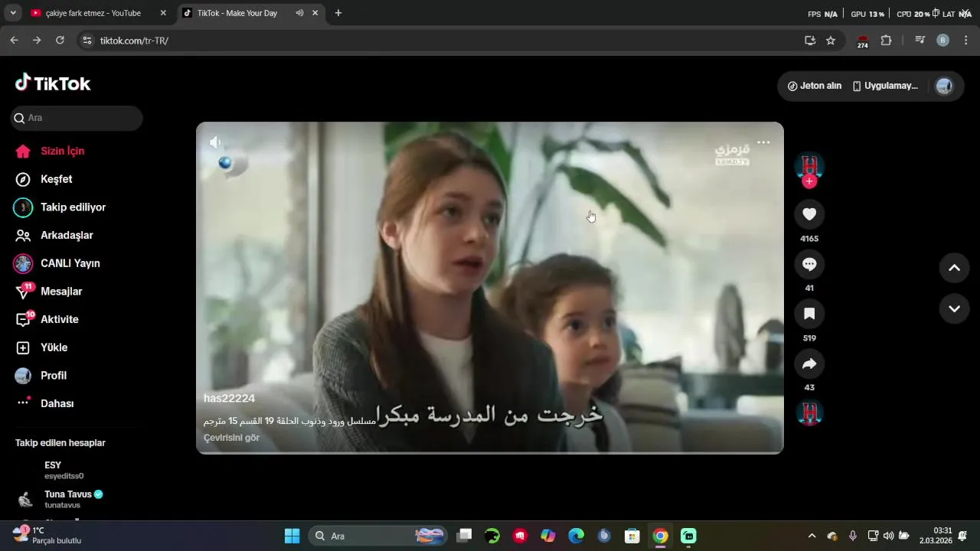Open Microsoft Store from taskbar
Viewport: 980px width, 551px height.
point(632,536)
